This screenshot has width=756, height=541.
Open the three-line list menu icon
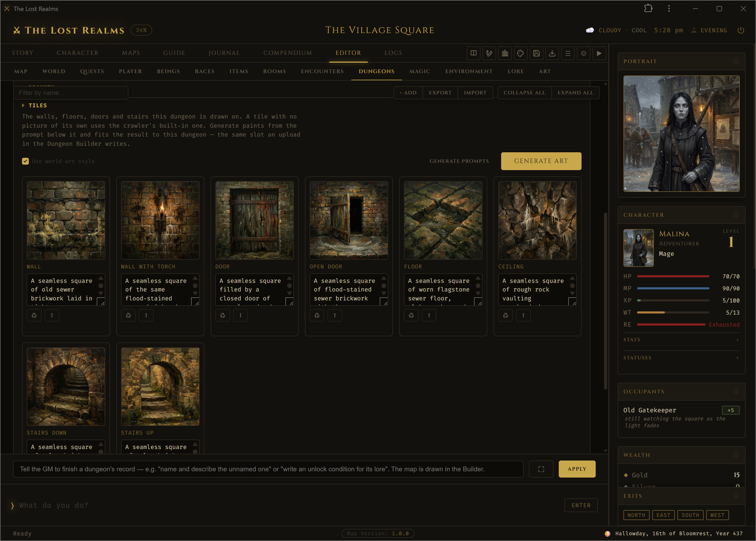pos(568,53)
